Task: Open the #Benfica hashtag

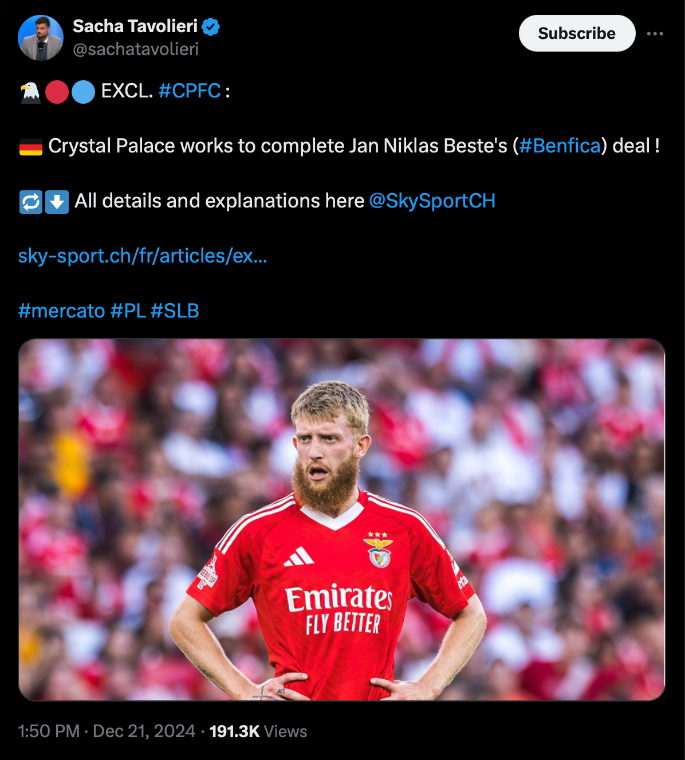Action: point(559,146)
